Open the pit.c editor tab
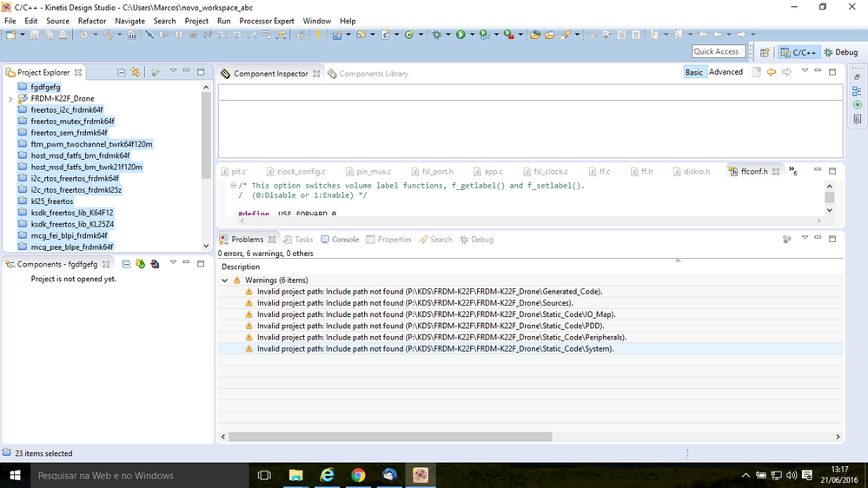Screen dimensions: 868x488 click(x=234, y=172)
